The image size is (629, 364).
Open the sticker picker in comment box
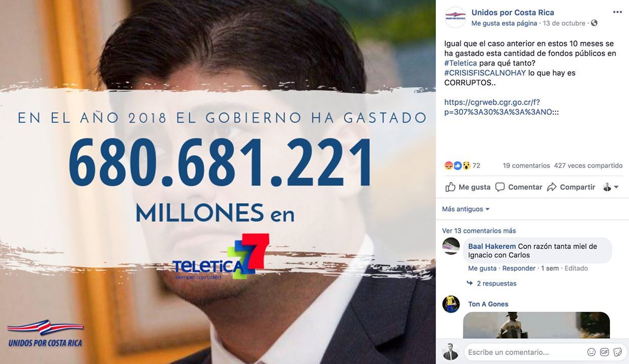pyautogui.click(x=617, y=352)
